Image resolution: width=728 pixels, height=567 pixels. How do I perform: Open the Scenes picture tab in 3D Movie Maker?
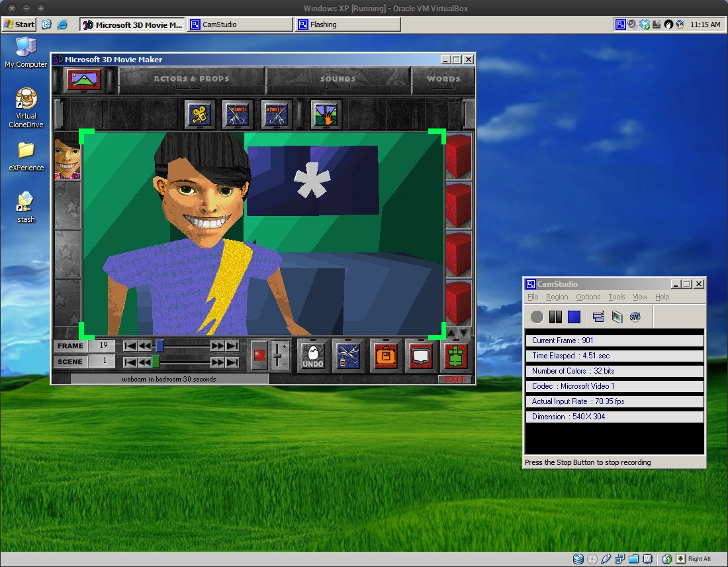[84, 79]
